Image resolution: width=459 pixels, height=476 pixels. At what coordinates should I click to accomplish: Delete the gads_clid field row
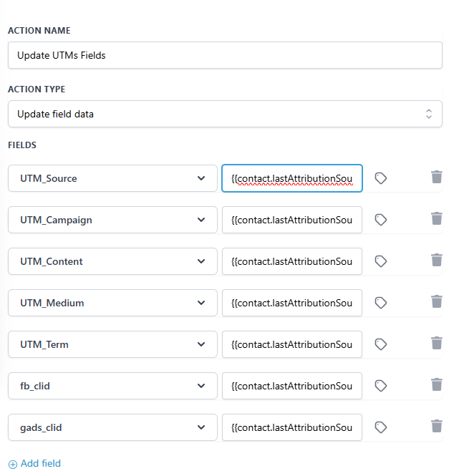tap(436, 426)
